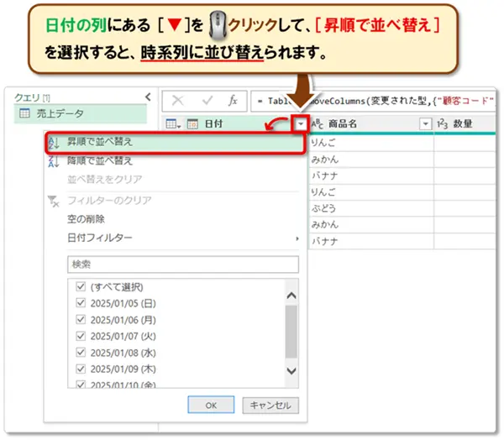The image size is (504, 440).
Task: Click the 検索 search field
Action: [x=183, y=265]
